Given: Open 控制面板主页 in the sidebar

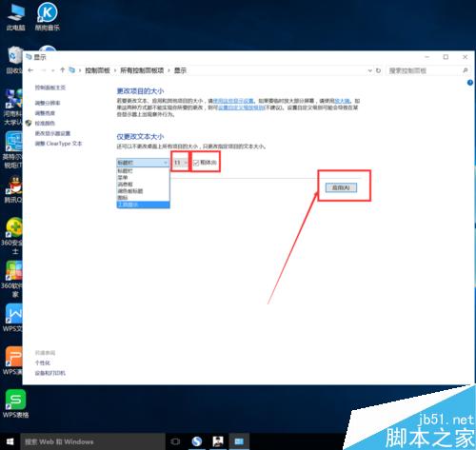Looking at the screenshot, I should 50,88.
